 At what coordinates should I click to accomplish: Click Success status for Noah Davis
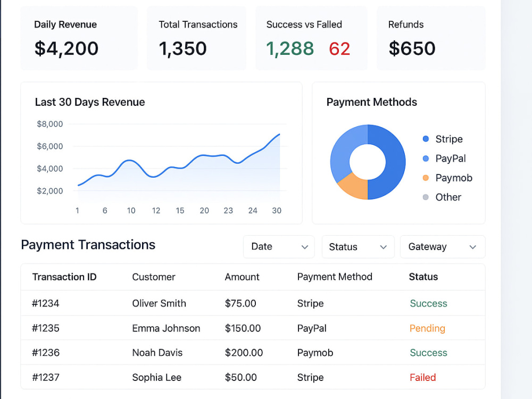[x=428, y=353]
